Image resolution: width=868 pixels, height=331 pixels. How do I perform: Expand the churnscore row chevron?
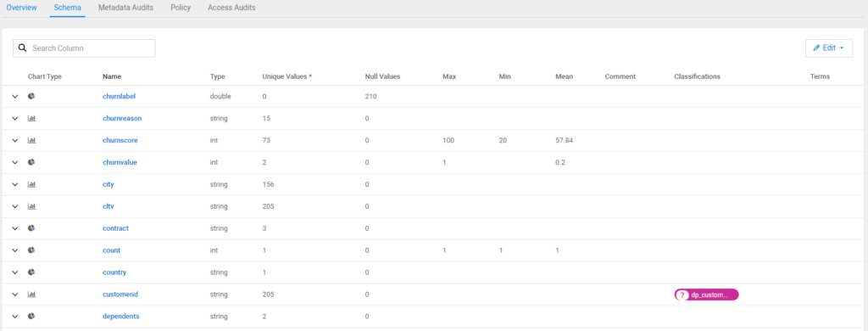pos(15,141)
